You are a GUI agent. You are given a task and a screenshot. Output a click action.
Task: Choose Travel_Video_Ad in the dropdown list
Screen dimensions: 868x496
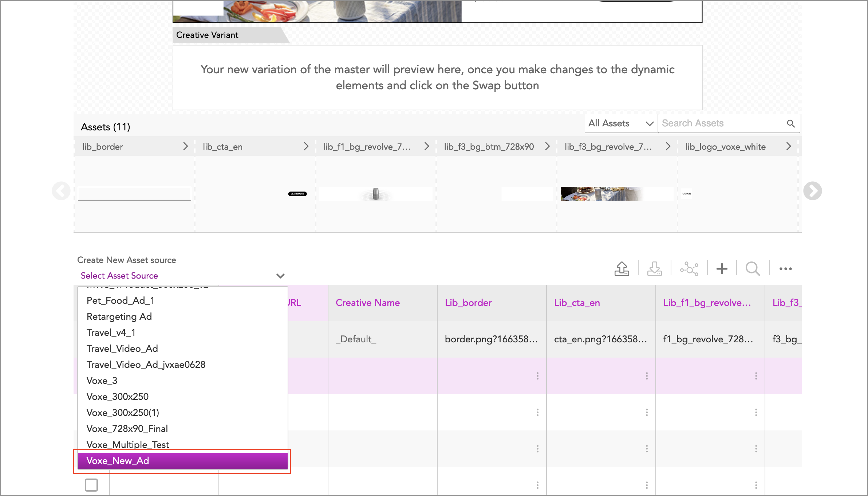pyautogui.click(x=122, y=349)
